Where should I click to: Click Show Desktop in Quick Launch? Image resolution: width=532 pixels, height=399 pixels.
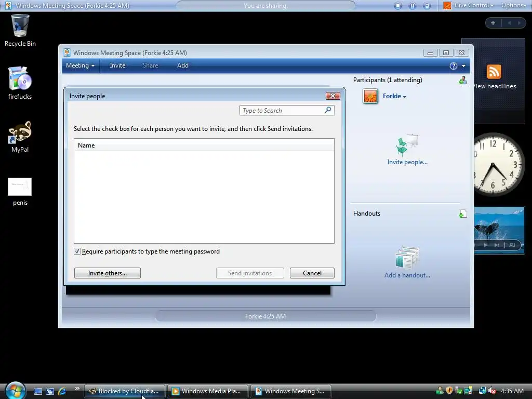(37, 391)
